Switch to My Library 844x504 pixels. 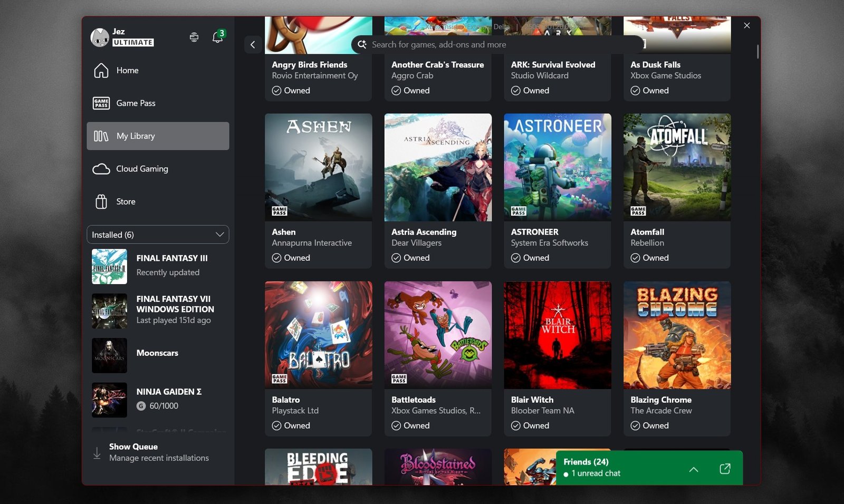pos(136,135)
